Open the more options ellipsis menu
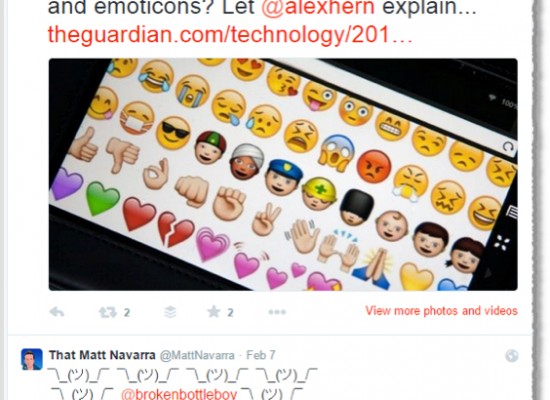This screenshot has height=400, width=550. point(277,312)
